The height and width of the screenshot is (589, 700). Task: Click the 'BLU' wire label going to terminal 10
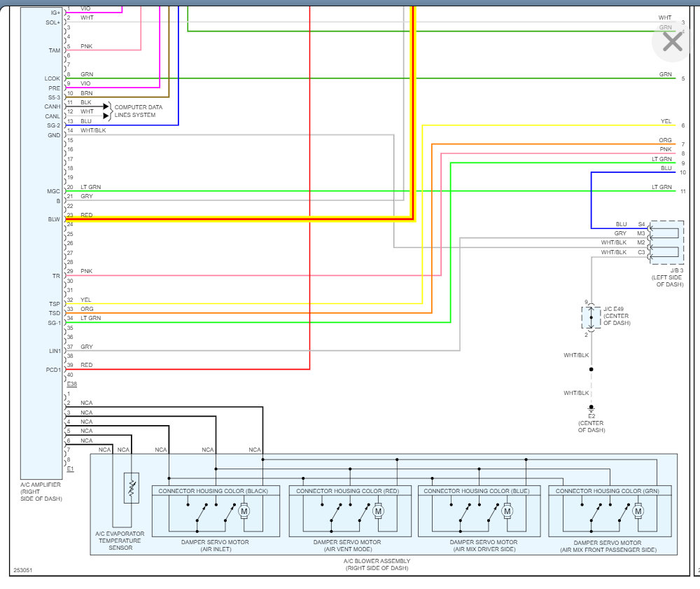coord(666,168)
